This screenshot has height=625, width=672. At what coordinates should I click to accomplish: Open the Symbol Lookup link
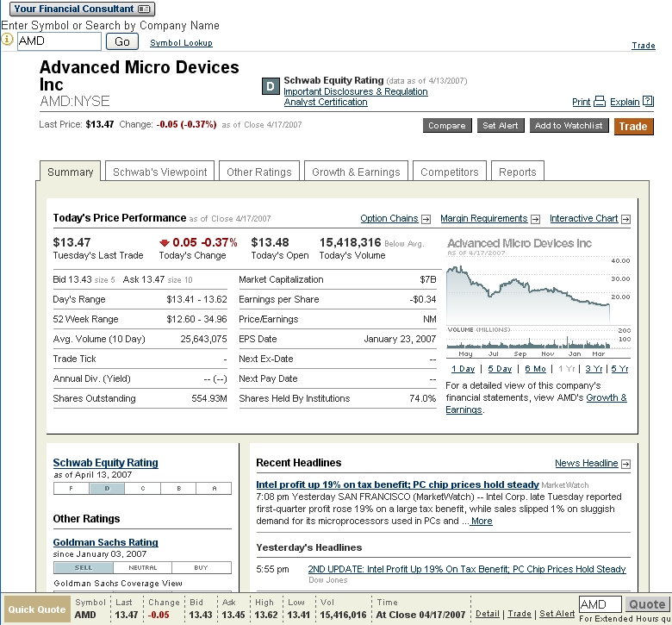181,42
